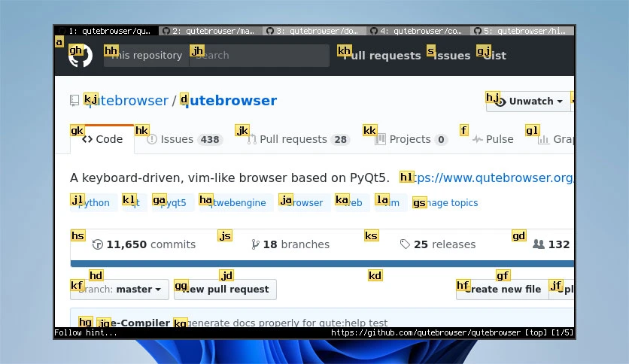Open Gist in top navigation
This screenshot has height=364, width=629.
coord(494,56)
